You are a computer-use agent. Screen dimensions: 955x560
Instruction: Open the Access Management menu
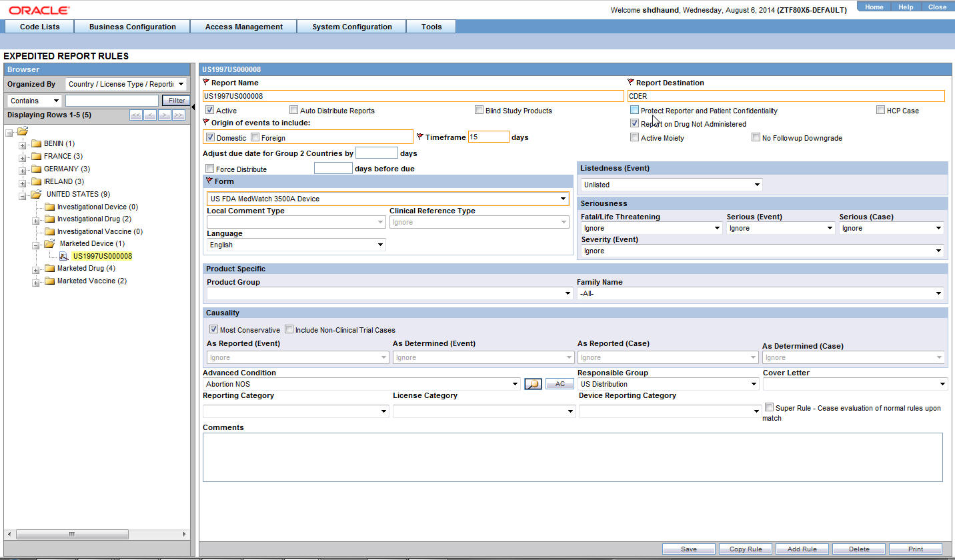[244, 27]
